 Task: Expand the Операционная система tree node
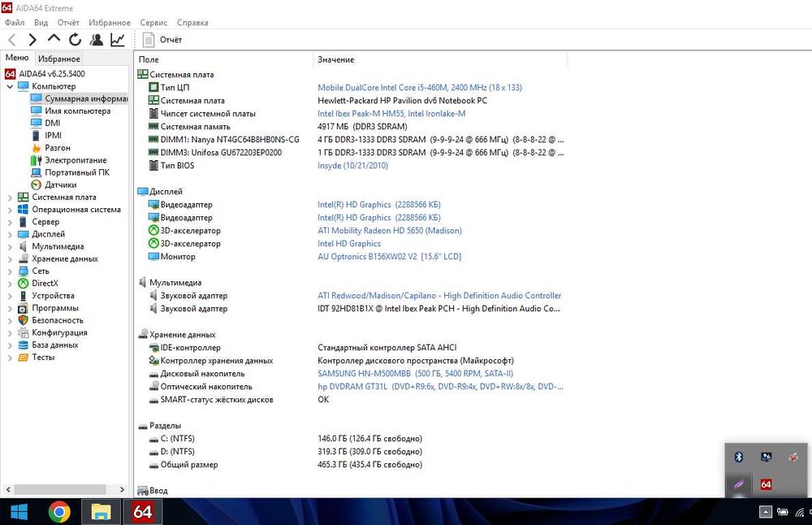(10, 210)
